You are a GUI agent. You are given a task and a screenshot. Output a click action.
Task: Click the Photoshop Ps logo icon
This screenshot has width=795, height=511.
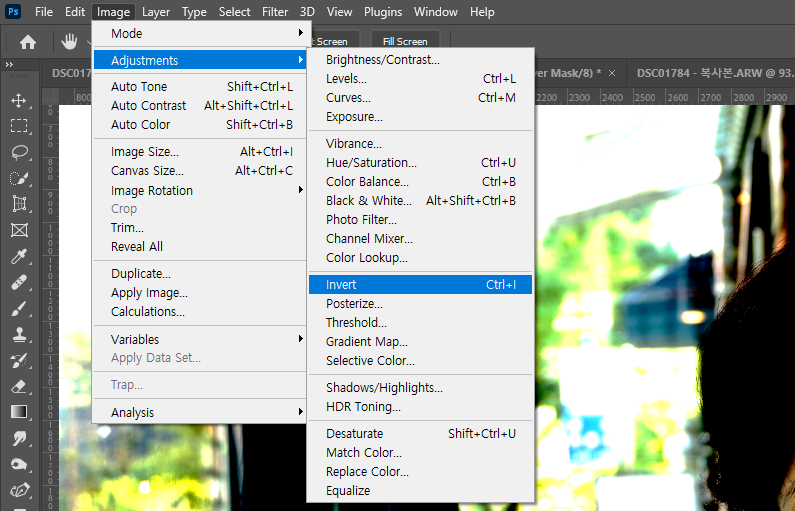pyautogui.click(x=13, y=11)
